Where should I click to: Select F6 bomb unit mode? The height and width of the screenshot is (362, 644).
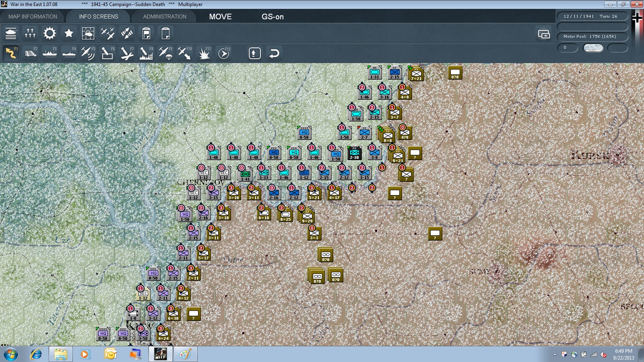tap(107, 53)
